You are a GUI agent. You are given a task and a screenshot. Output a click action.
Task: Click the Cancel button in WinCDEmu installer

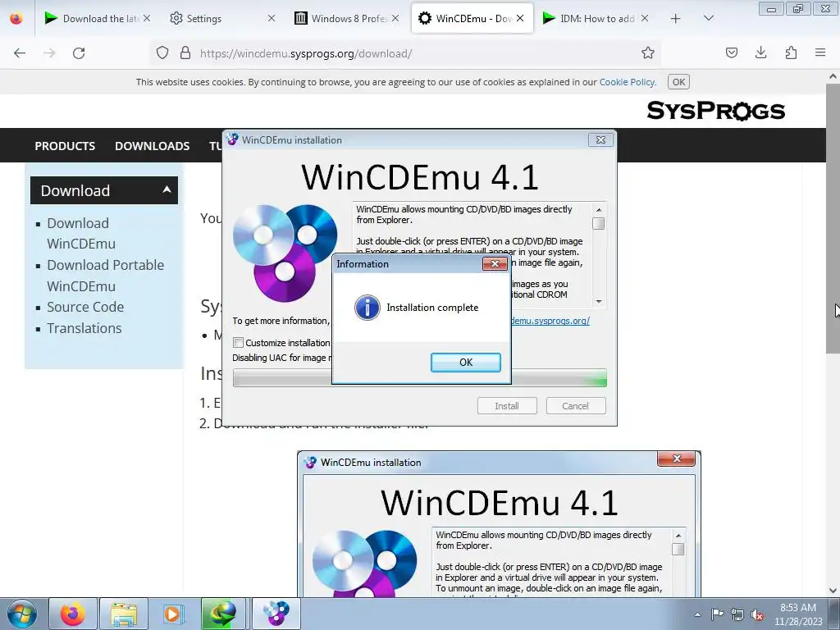point(575,405)
